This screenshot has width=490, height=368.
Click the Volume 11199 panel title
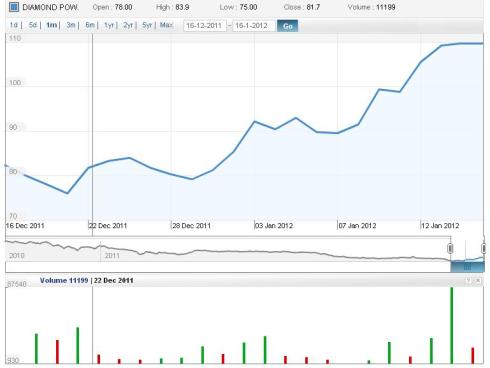tap(64, 280)
